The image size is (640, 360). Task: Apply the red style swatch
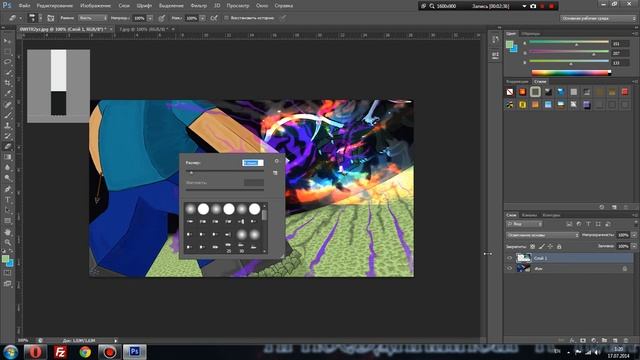coord(624,92)
